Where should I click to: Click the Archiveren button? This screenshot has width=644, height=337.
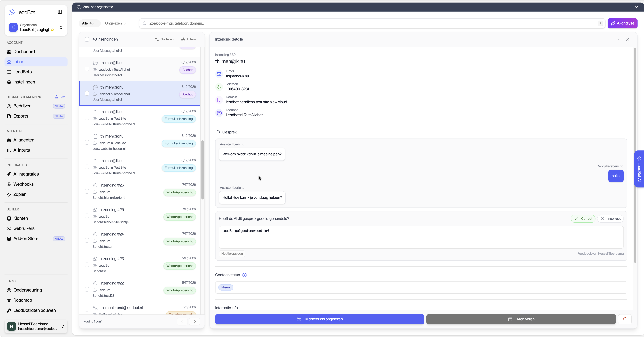521,319
